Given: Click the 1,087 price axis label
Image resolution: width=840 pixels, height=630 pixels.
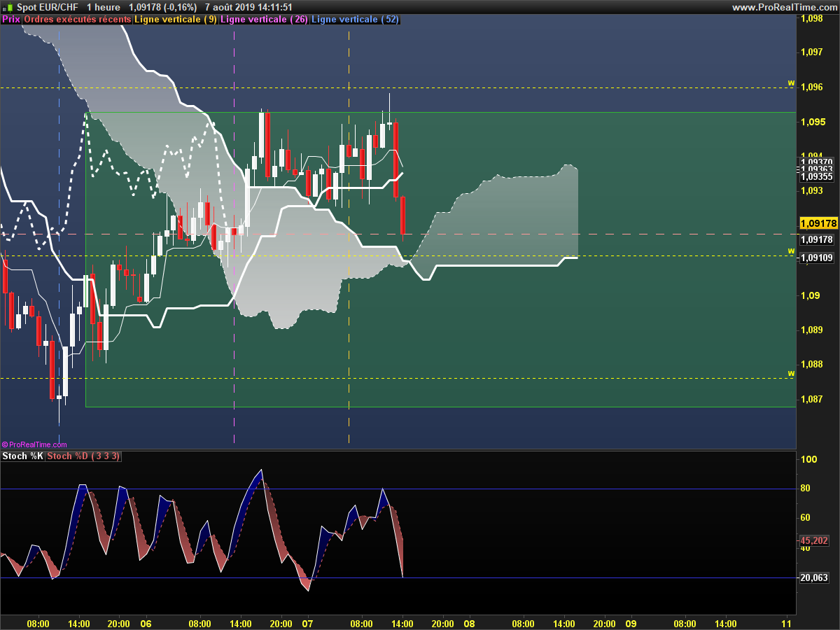Looking at the screenshot, I should 811,399.
